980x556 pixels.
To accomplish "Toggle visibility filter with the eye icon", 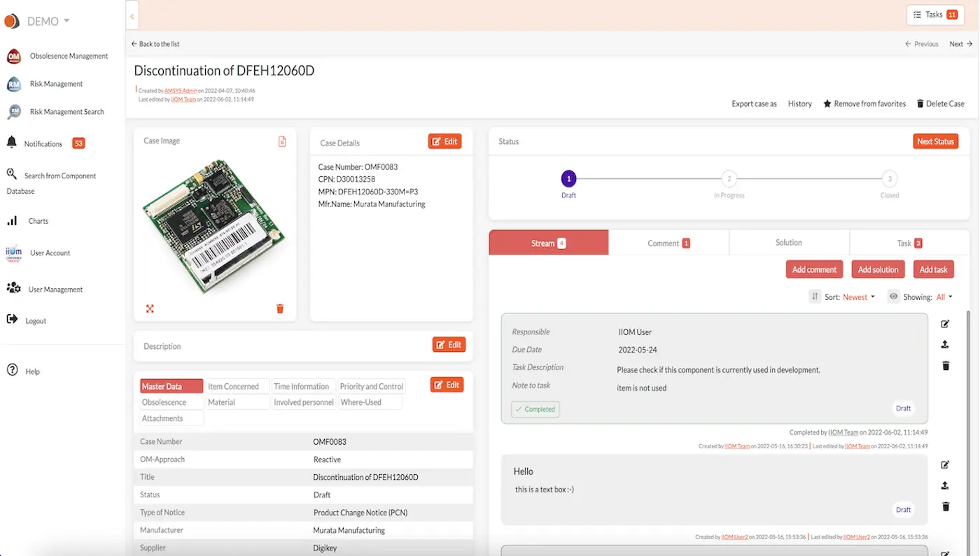I will point(893,297).
